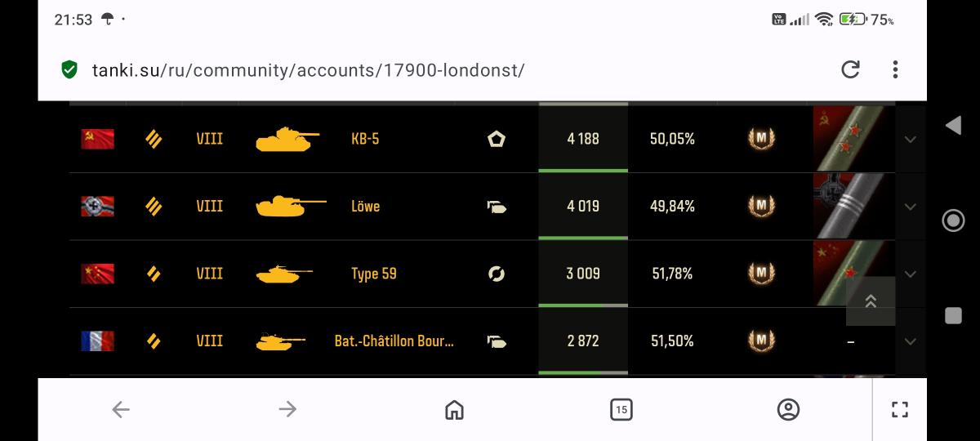Tap the browser home icon
Image resolution: width=980 pixels, height=441 pixels.
(x=454, y=409)
